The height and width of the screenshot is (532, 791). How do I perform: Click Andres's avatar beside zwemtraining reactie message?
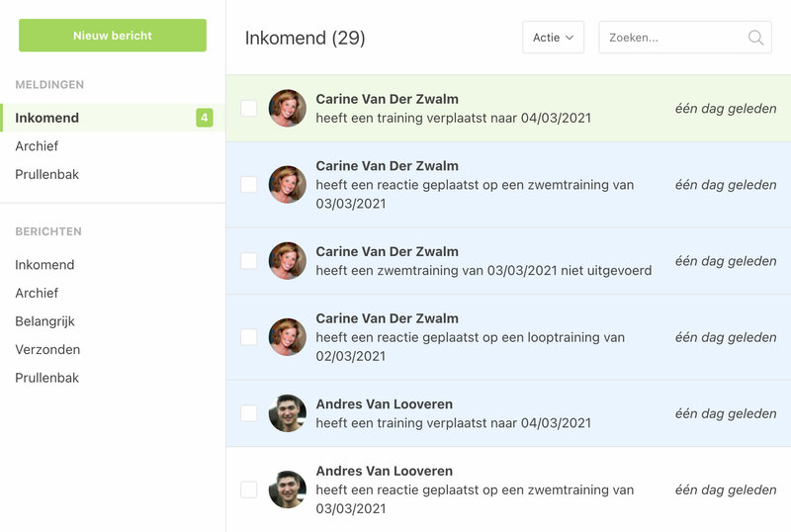(x=288, y=489)
